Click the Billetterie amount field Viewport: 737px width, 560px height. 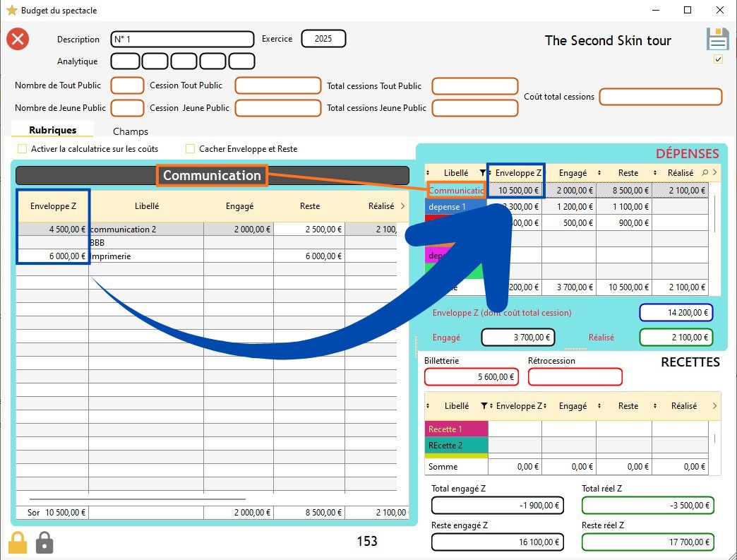471,377
